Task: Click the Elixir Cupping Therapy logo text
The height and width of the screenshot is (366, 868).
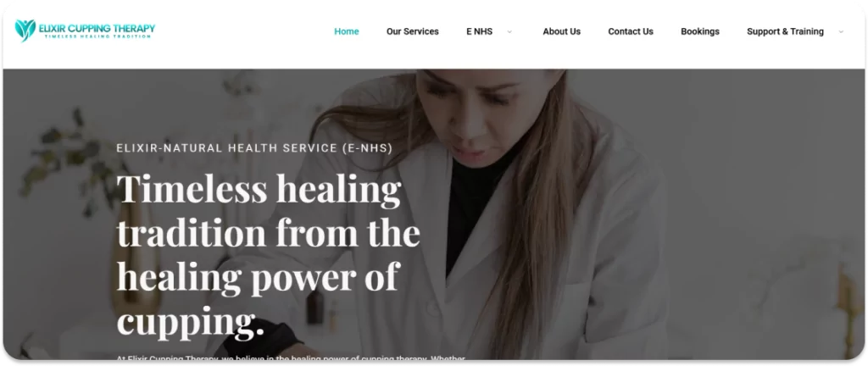Action: [97, 28]
